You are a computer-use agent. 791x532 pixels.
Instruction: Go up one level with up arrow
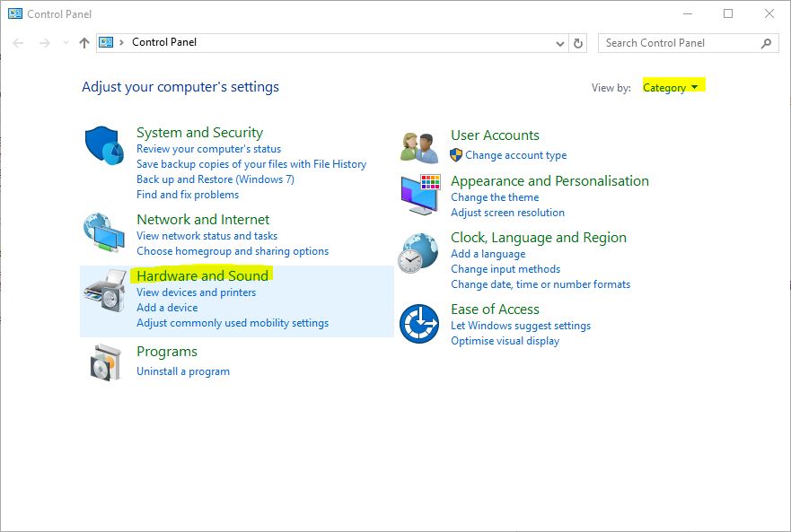84,43
